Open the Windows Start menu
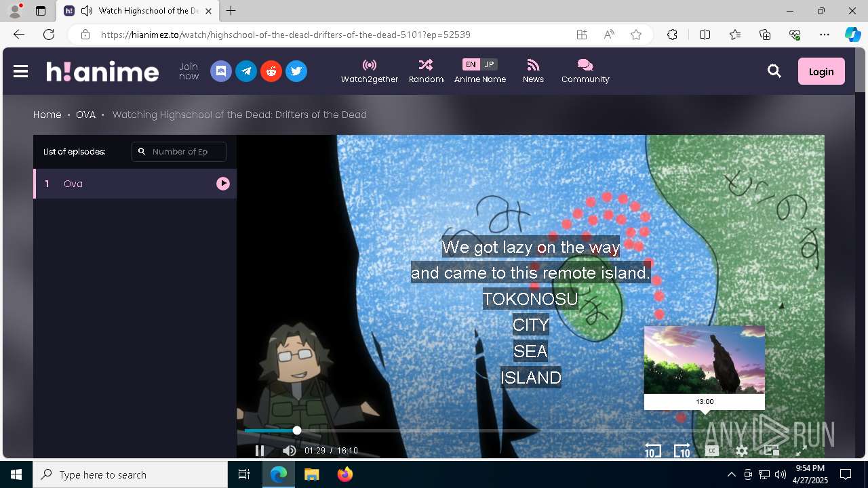Image resolution: width=868 pixels, height=488 pixels. pos(16,474)
